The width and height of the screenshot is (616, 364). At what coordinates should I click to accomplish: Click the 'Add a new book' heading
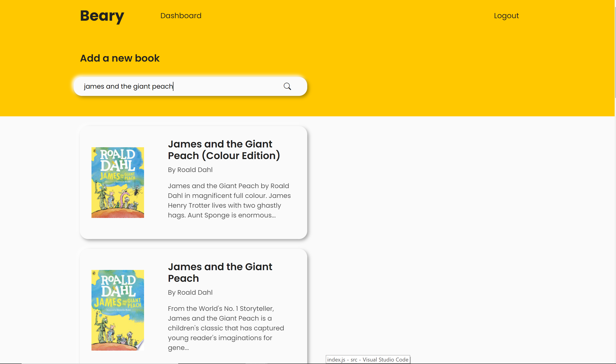tap(120, 58)
